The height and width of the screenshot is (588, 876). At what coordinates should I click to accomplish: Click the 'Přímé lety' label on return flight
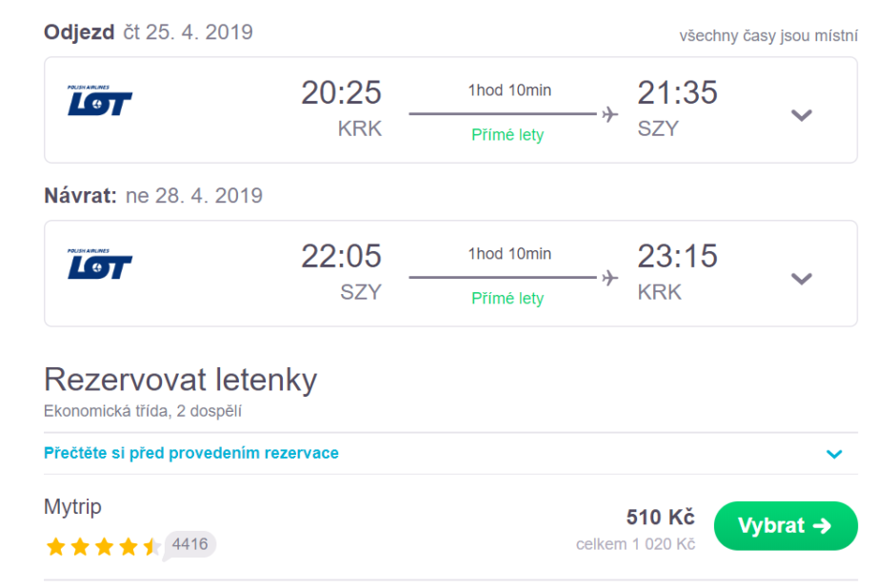[508, 299]
